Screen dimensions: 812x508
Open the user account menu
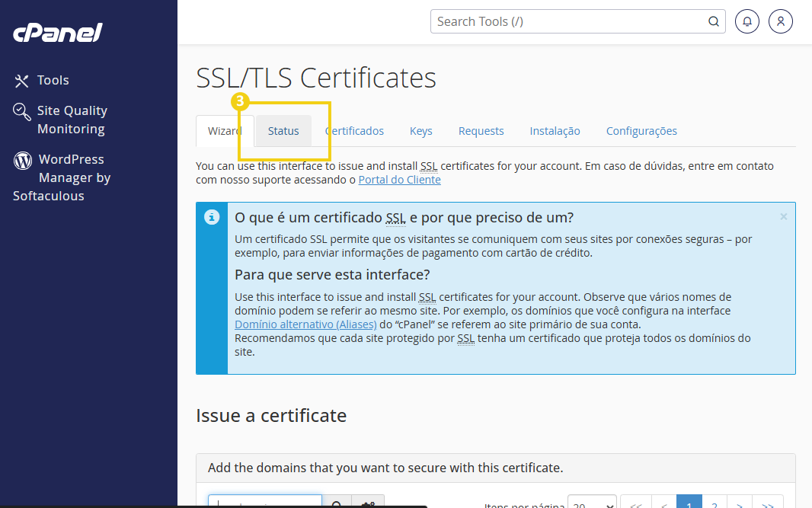point(781,21)
